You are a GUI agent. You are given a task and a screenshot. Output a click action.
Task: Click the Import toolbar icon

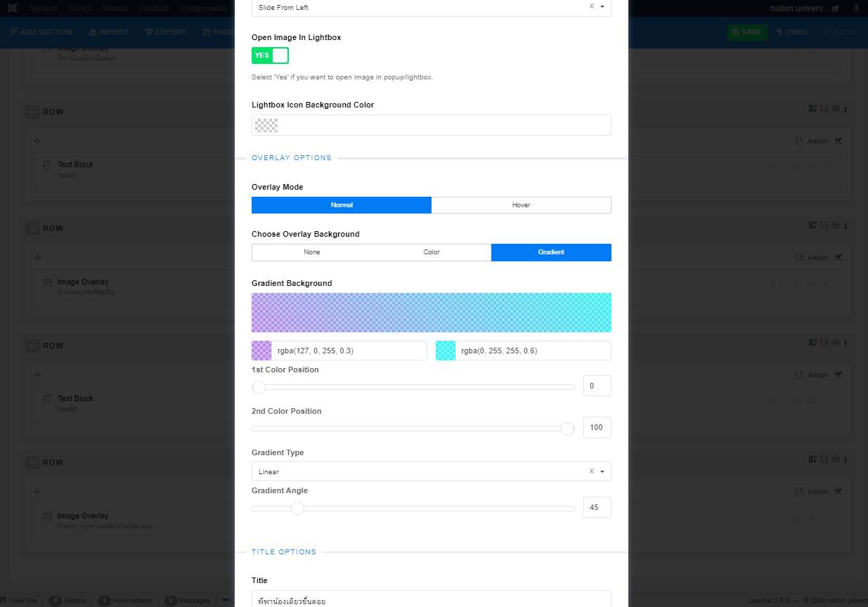[x=93, y=32]
